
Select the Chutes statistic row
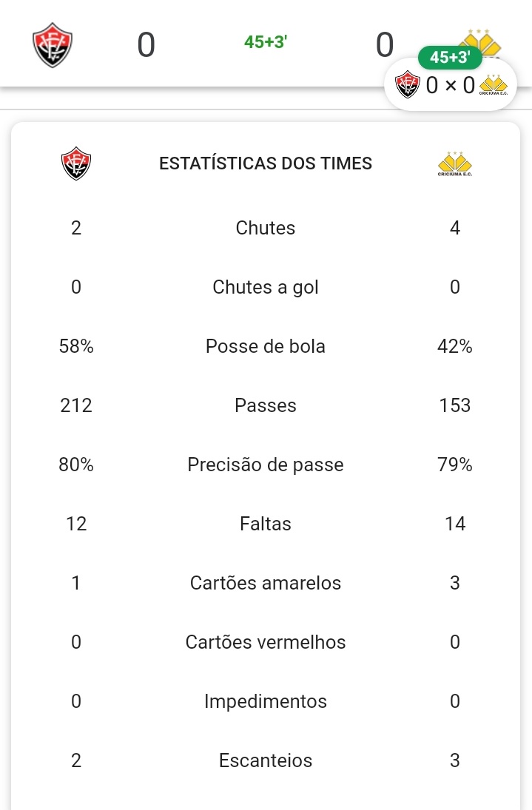coord(266,228)
